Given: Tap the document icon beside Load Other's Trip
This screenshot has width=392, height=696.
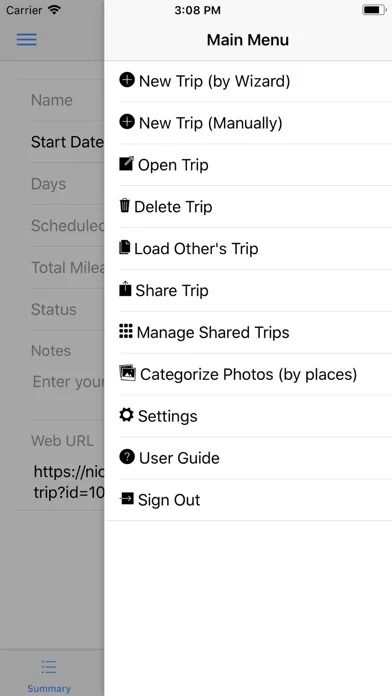Looking at the screenshot, I should click(125, 247).
